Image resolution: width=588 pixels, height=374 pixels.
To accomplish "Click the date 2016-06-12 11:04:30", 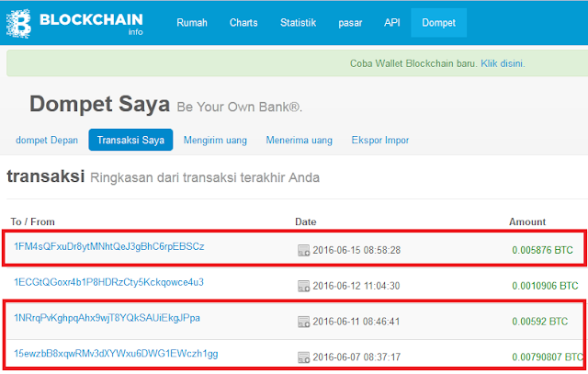I will click(356, 286).
